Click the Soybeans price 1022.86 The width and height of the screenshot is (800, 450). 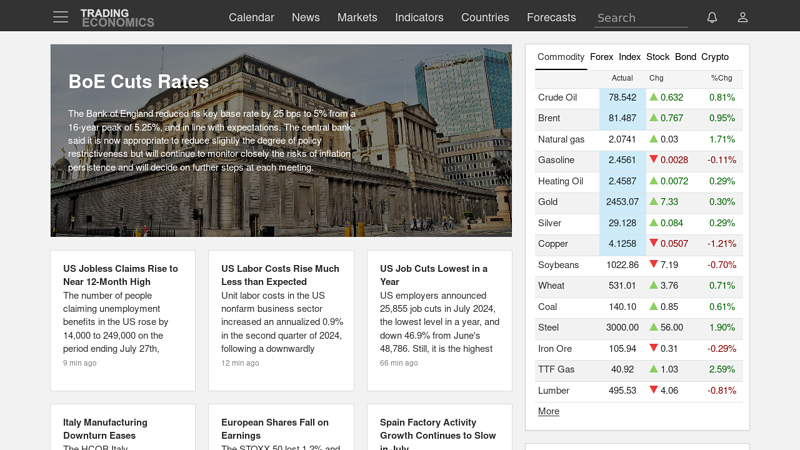tap(622, 264)
